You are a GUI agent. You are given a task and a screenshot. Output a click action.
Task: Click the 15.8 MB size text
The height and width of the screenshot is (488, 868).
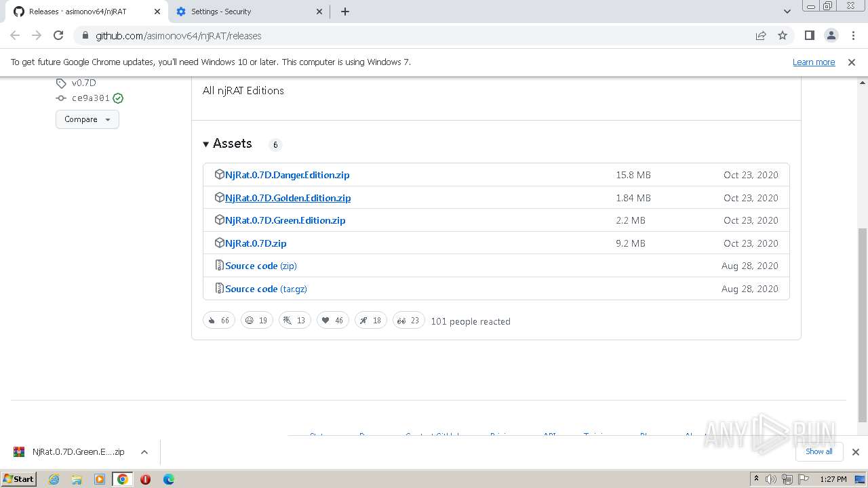tap(633, 175)
